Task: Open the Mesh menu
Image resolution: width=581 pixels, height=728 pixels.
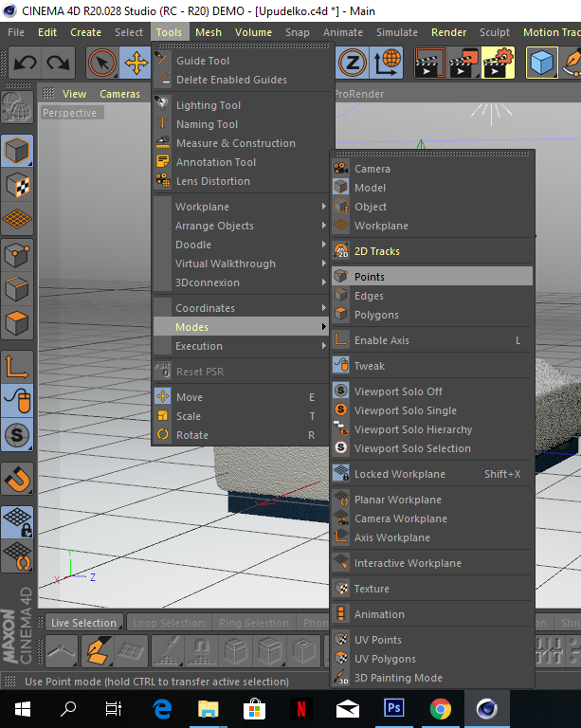Action: click(x=209, y=32)
